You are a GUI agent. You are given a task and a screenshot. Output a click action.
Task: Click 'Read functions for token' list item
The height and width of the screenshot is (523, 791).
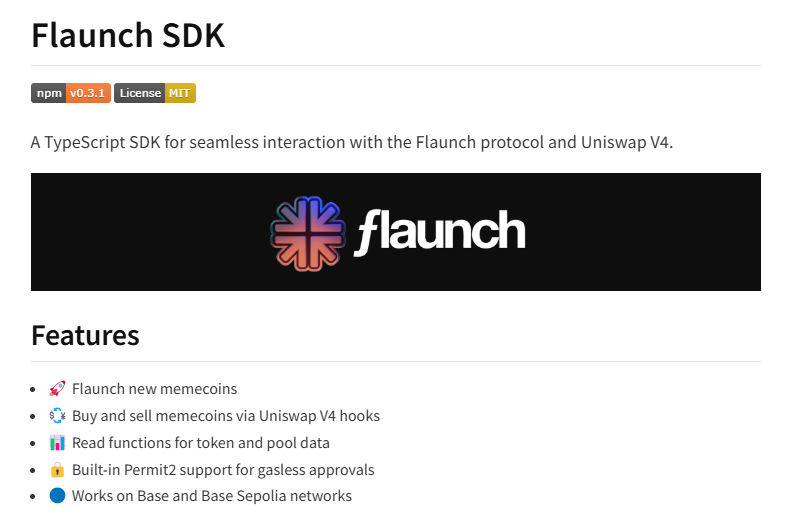tap(201, 443)
